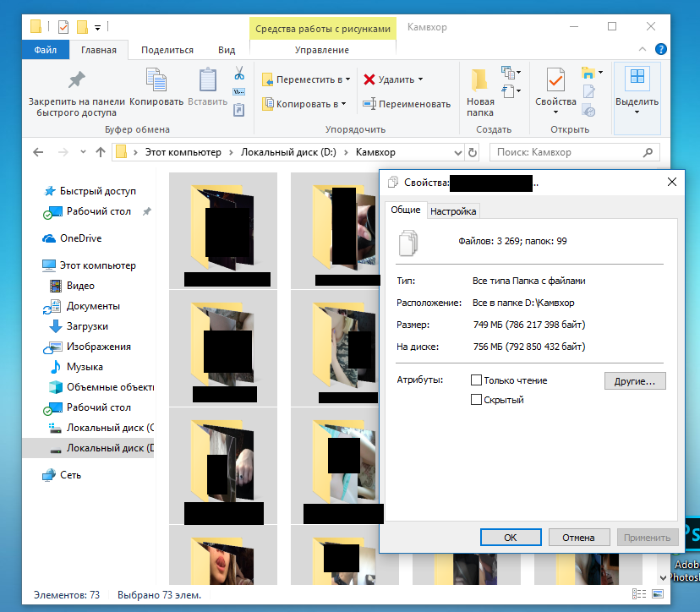Click the Свойства checkmark icon in ribbon
The image size is (700, 612).
555,80
